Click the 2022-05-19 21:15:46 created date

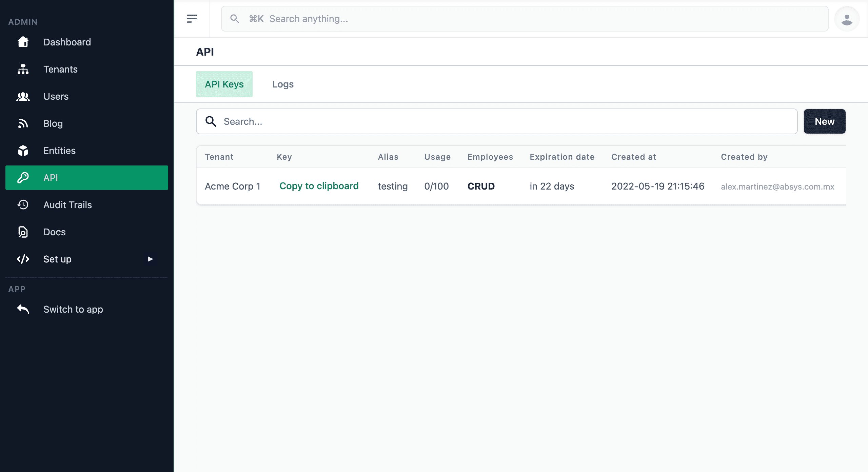point(658,186)
